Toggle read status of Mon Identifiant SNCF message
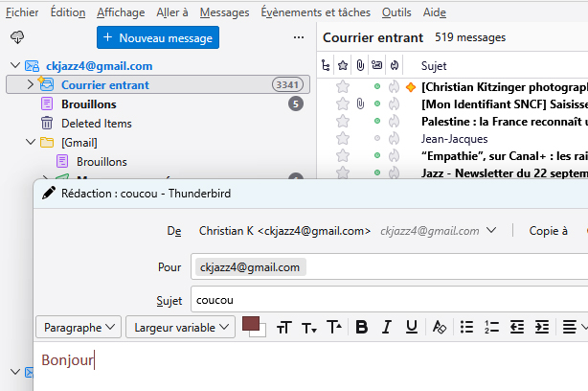The image size is (588, 391). (377, 103)
